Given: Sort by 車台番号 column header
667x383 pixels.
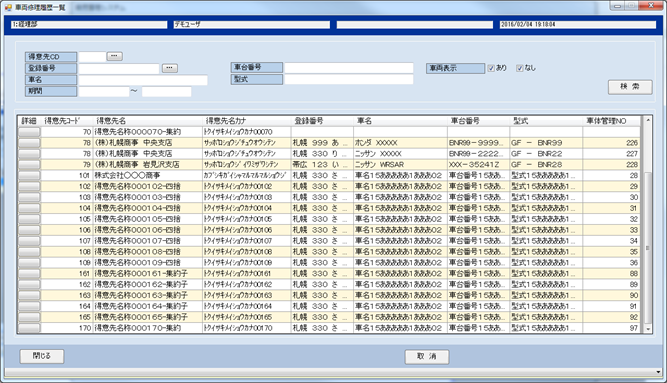Looking at the screenshot, I should pyautogui.click(x=479, y=121).
